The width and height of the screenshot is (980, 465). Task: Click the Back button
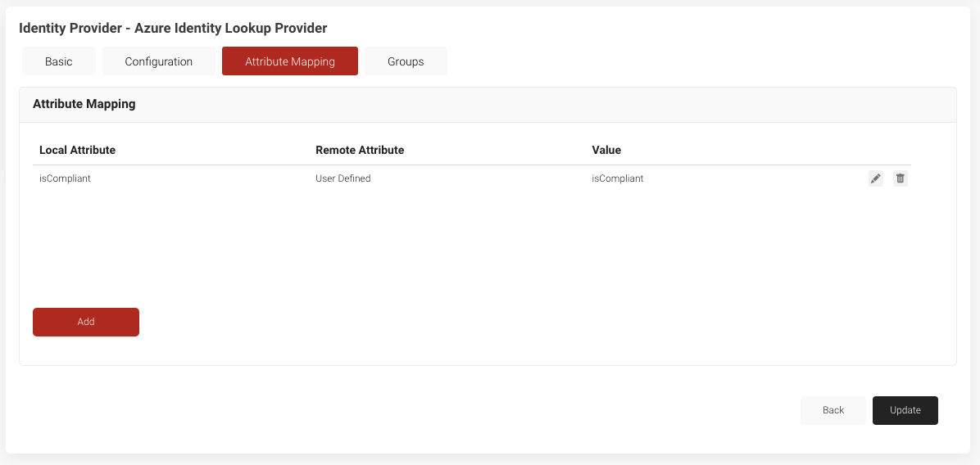[x=833, y=410]
